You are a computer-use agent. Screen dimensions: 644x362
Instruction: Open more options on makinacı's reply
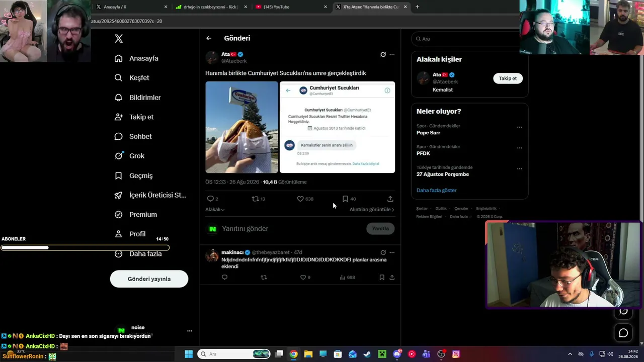(392, 252)
